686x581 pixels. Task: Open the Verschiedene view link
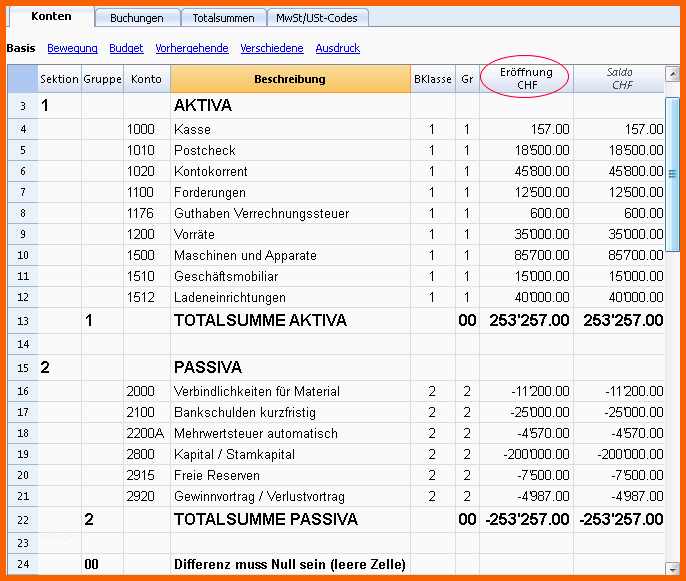pos(272,48)
